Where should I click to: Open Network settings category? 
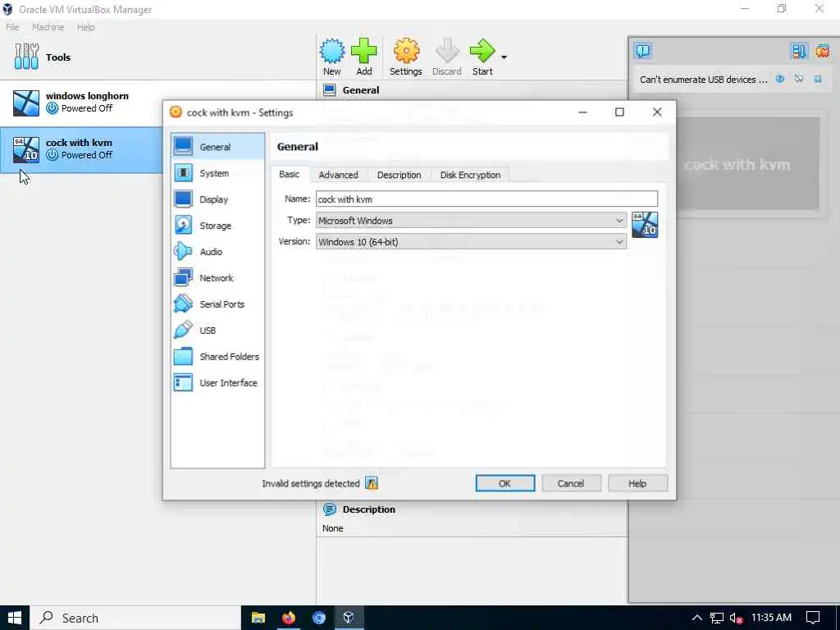pyautogui.click(x=217, y=278)
